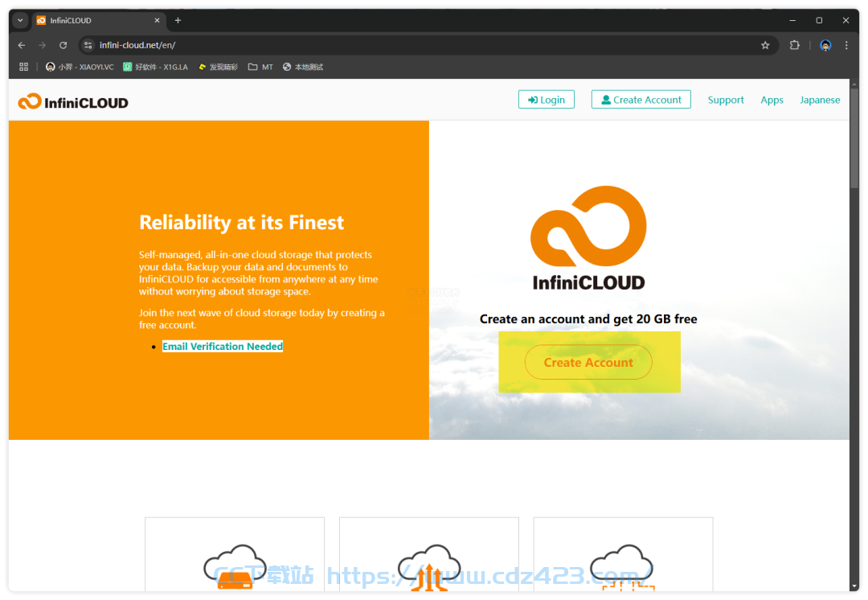The width and height of the screenshot is (868, 600).
Task: Click the Reliability at its Finest heading
Action: (241, 223)
